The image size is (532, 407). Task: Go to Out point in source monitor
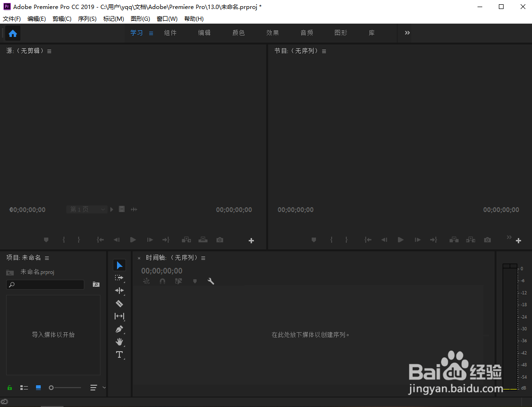tap(166, 240)
